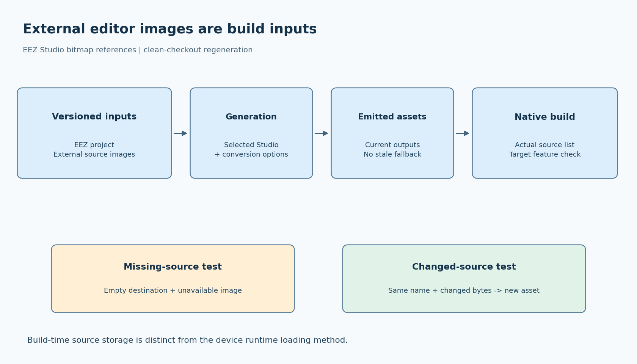Click 'External source images' text
This screenshot has width=637, height=364.
(x=94, y=155)
